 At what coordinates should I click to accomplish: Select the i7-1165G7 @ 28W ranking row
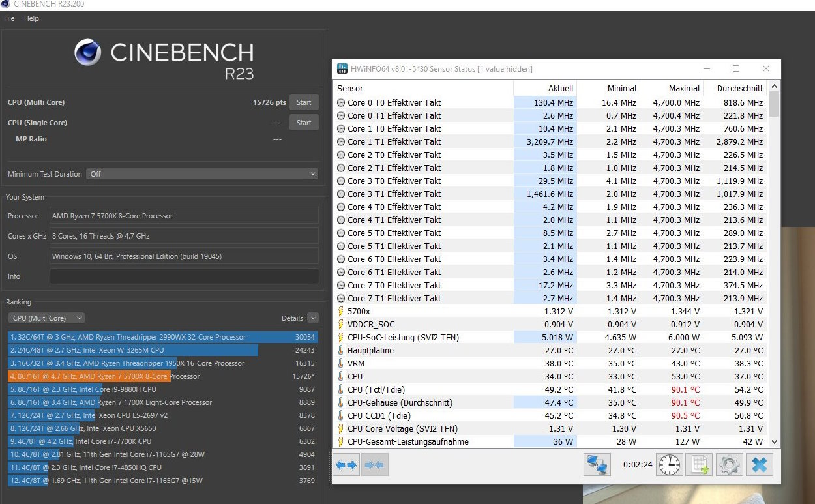point(163,454)
